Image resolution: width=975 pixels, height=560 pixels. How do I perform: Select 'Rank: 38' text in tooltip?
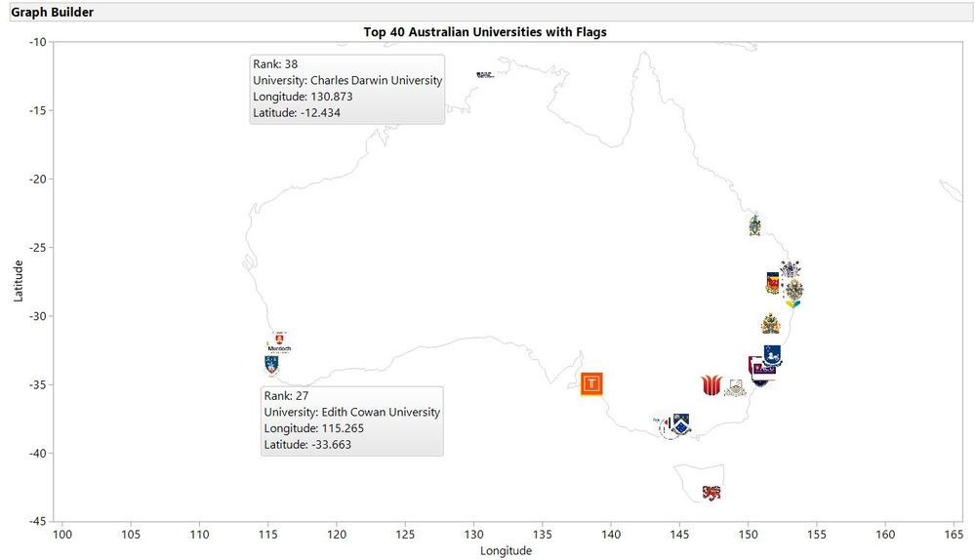pyautogui.click(x=275, y=64)
